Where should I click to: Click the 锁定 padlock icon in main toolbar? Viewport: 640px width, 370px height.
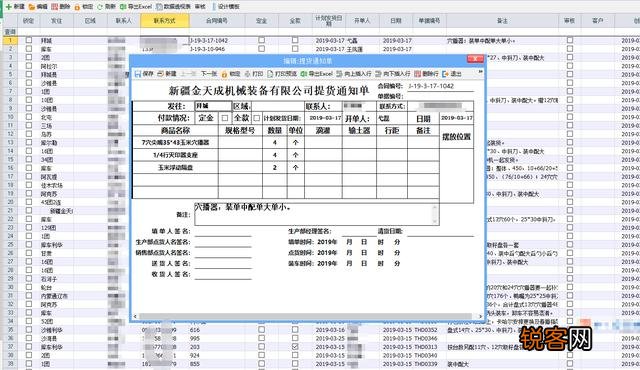pyautogui.click(x=77, y=7)
